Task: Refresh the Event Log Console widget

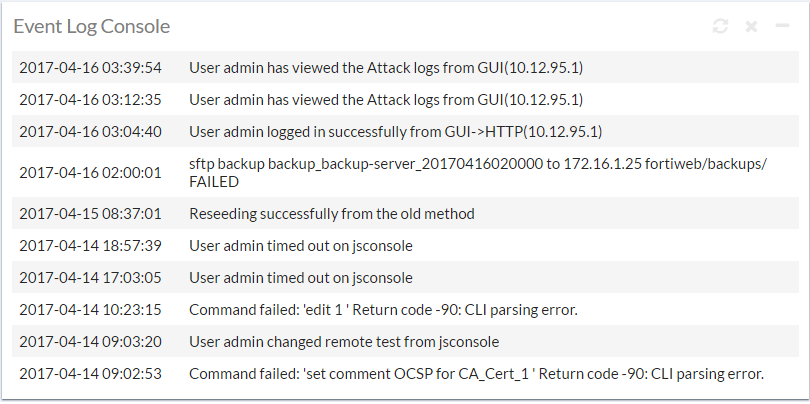Action: pyautogui.click(x=720, y=26)
